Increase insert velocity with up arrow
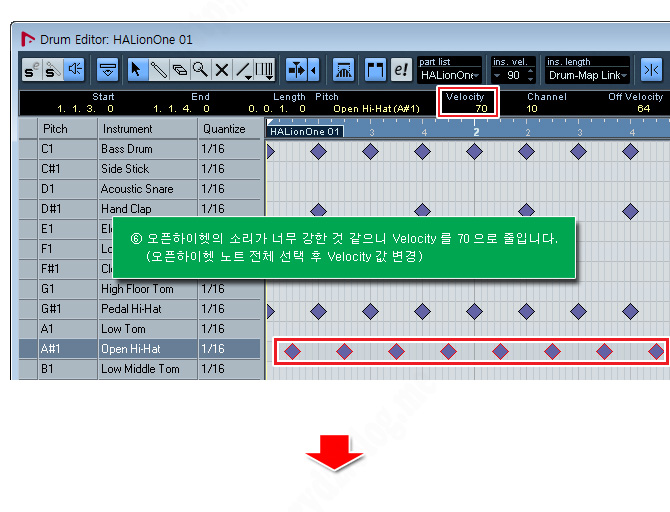 [530, 71]
